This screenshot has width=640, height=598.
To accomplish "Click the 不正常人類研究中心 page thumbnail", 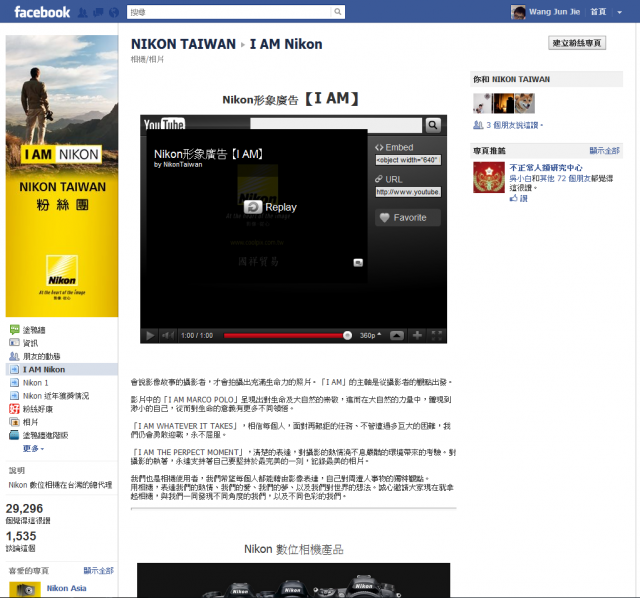I will (489, 178).
